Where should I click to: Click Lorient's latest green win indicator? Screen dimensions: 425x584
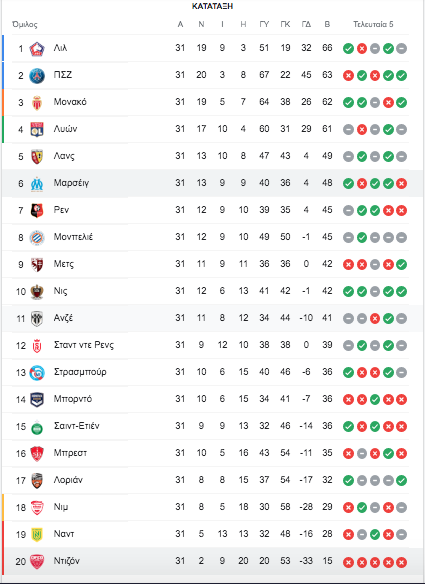click(x=402, y=480)
